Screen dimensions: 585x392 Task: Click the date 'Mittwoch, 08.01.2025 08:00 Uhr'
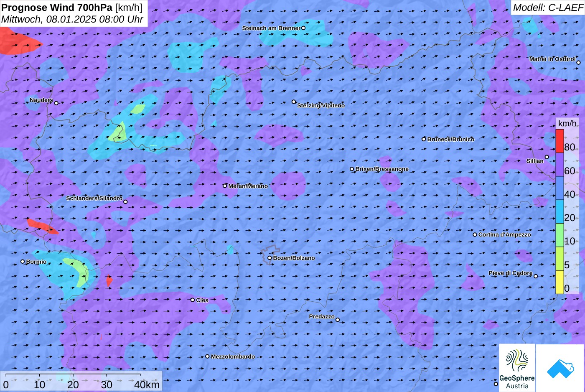pyautogui.click(x=72, y=19)
